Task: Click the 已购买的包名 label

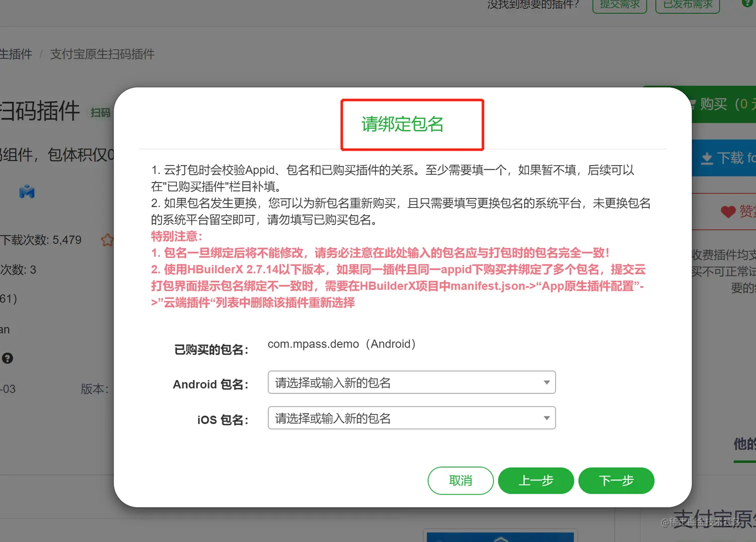Action: coord(211,349)
